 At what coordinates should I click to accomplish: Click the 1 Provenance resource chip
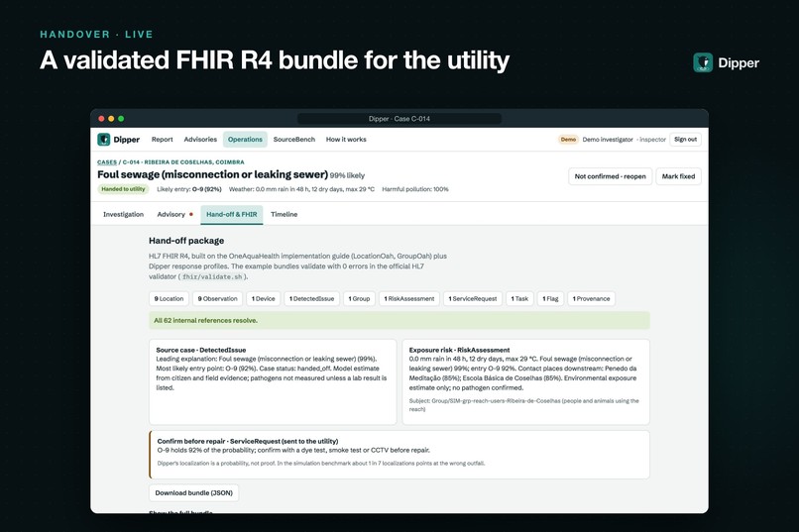pos(591,299)
